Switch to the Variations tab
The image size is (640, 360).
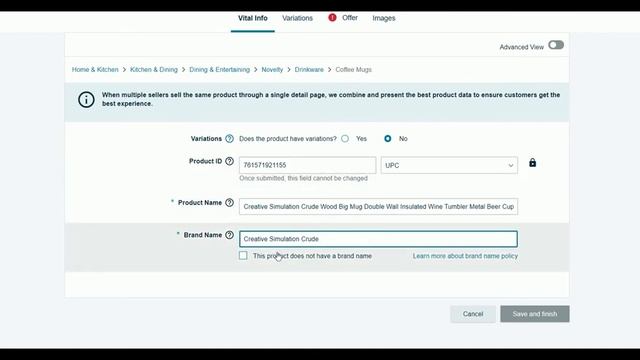tap(298, 18)
